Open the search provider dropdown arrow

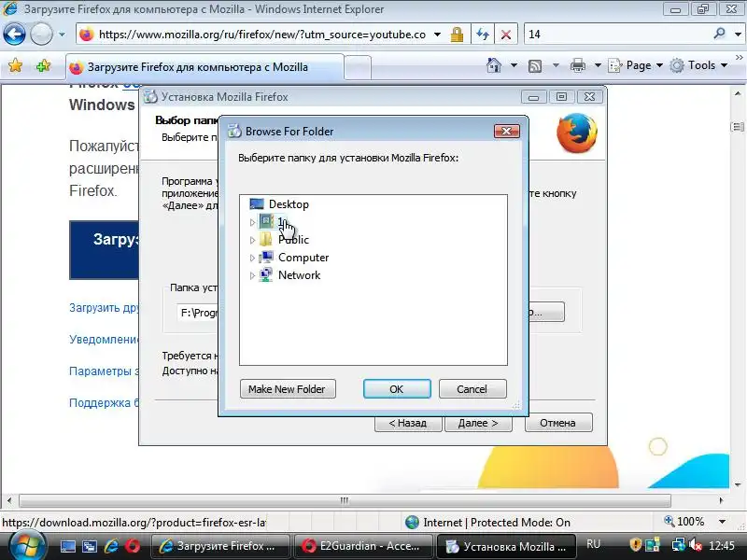click(x=738, y=35)
